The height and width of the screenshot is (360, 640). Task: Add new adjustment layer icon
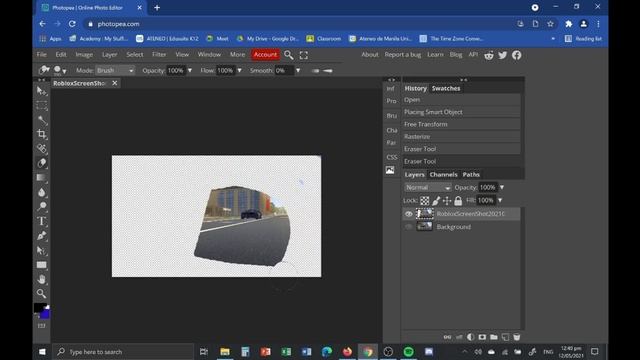pos(471,337)
